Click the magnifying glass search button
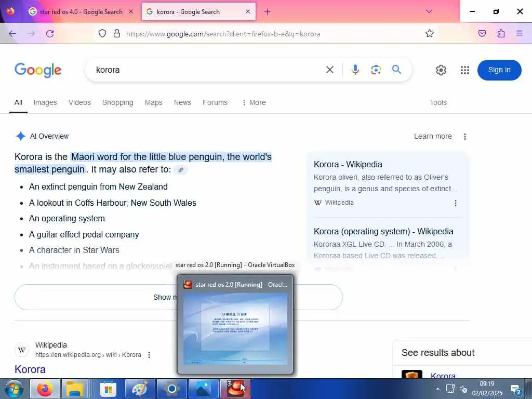The width and height of the screenshot is (532, 399). coord(396,70)
